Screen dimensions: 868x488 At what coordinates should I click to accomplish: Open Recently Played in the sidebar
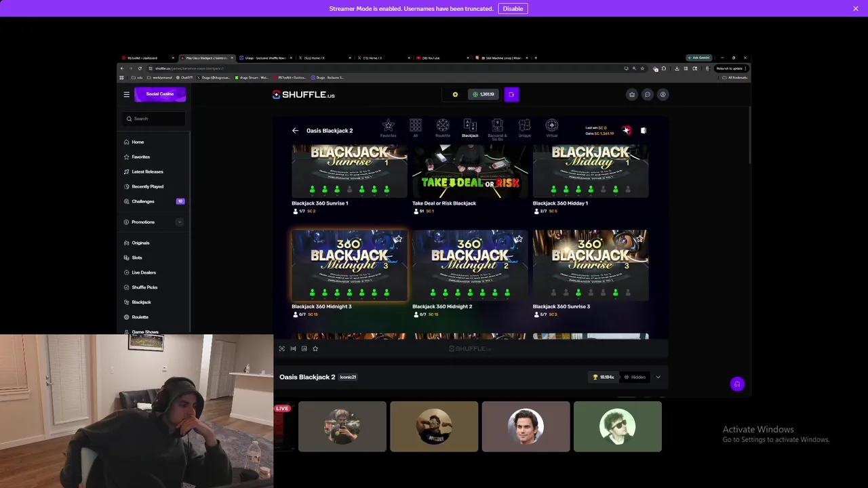pos(147,186)
